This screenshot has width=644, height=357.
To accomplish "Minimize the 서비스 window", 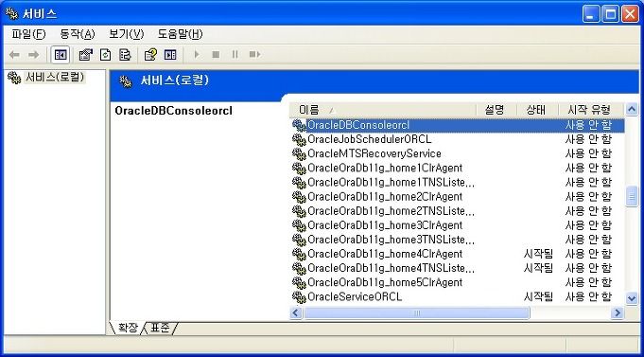I will coord(591,14).
